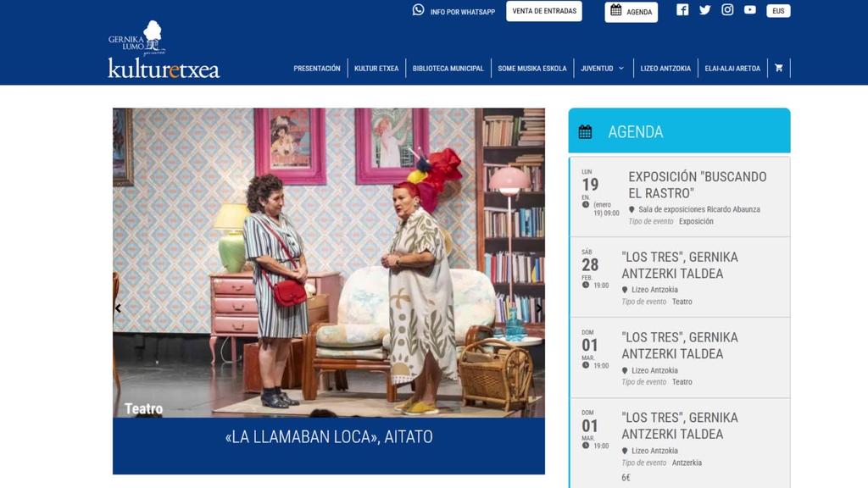Image resolution: width=868 pixels, height=488 pixels.
Task: Open KULTUR ETXEA menu item
Action: pyautogui.click(x=376, y=69)
